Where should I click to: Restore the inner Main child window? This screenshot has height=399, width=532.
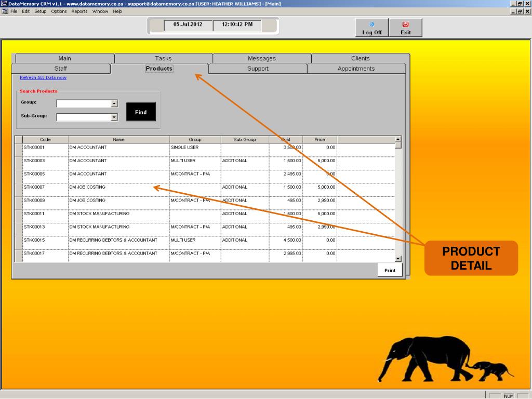click(x=520, y=11)
